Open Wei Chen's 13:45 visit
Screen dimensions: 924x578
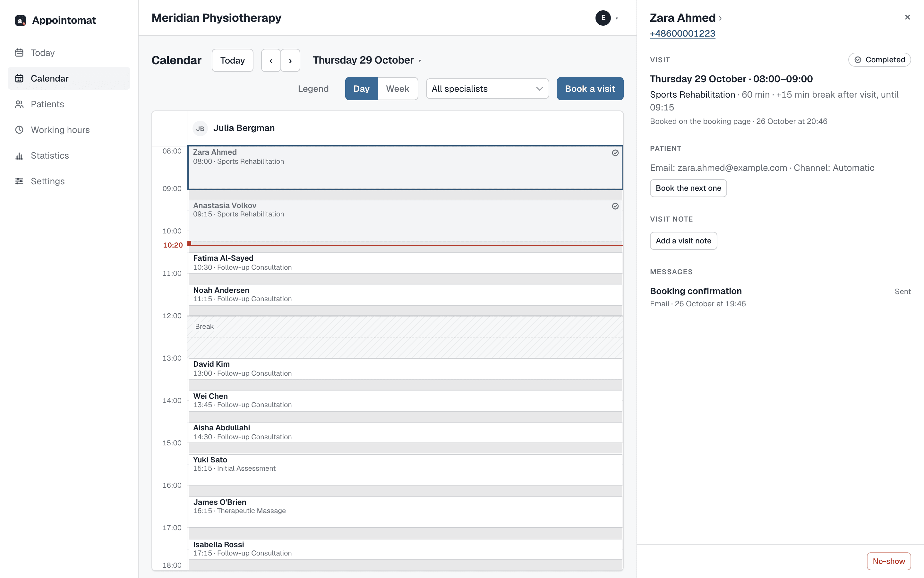click(405, 401)
